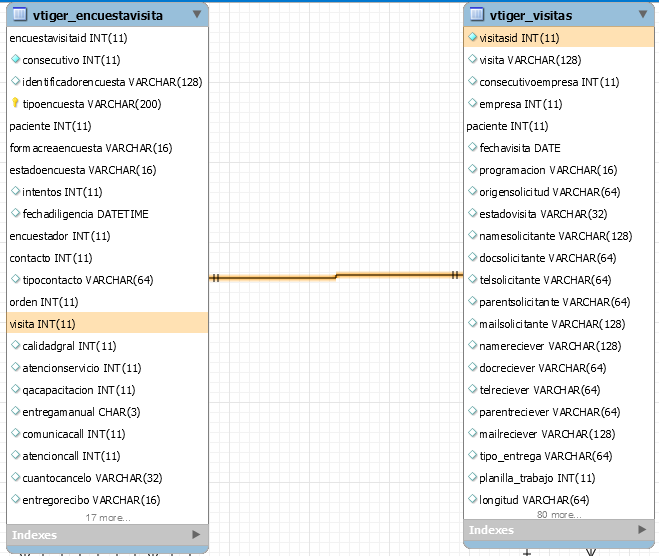Select the highlighted visita INT(11) column

coord(107,324)
